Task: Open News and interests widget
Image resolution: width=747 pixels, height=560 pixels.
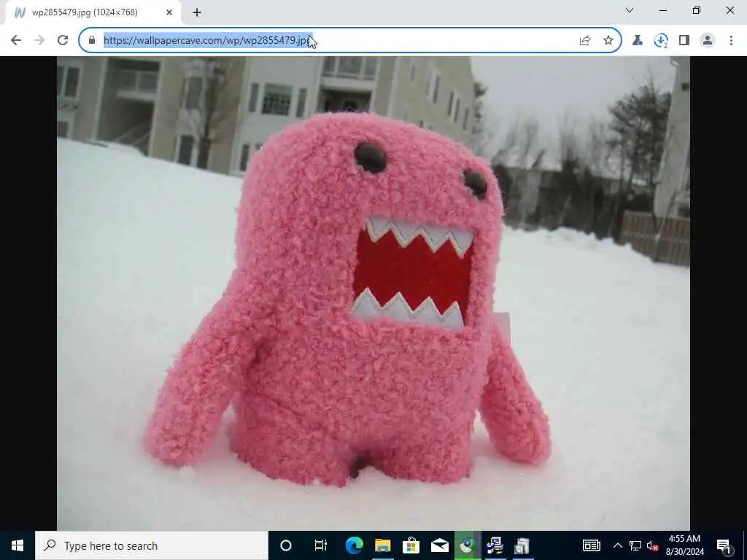Action: [591, 545]
